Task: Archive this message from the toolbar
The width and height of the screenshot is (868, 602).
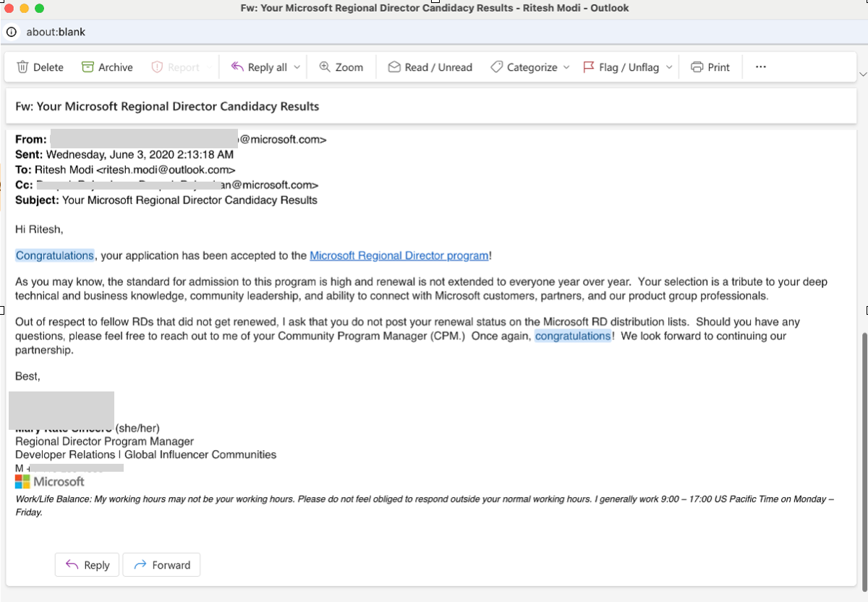Action: (88, 67)
